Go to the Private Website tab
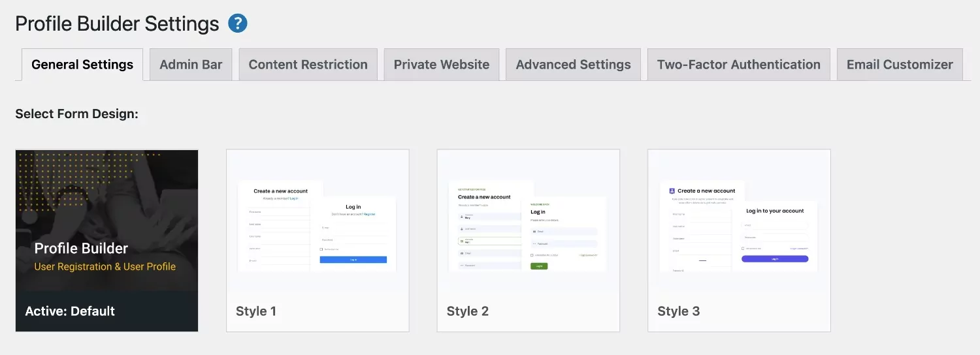 click(x=441, y=65)
